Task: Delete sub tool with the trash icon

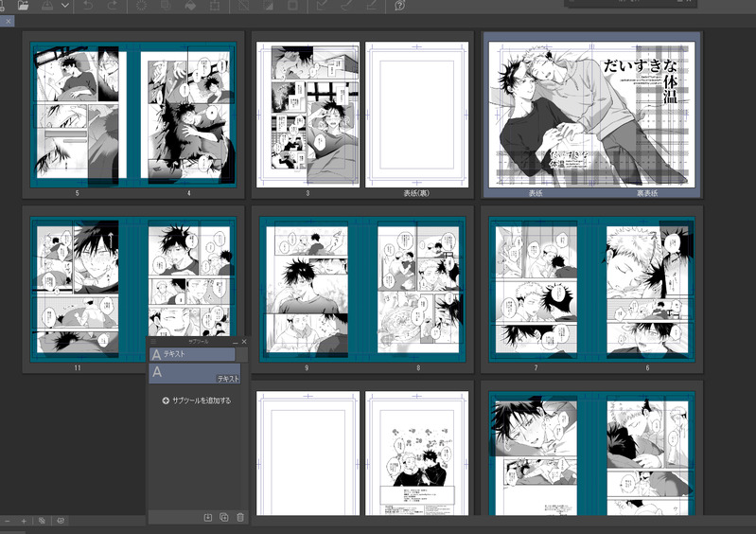Action: coord(240,517)
